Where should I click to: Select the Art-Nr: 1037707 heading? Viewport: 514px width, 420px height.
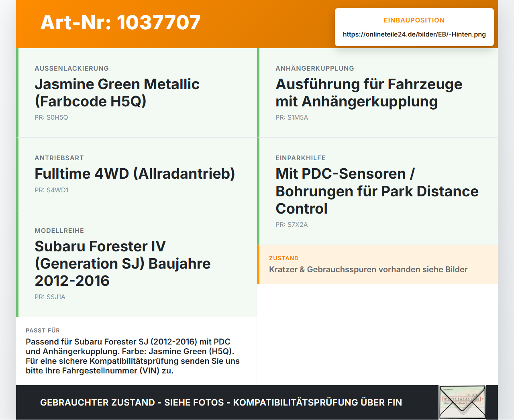click(x=120, y=22)
